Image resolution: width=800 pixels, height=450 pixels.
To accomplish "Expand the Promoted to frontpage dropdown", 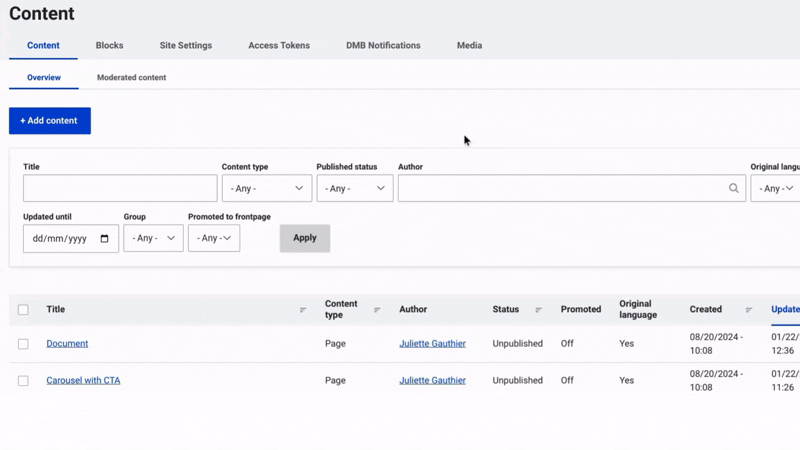I will click(x=214, y=238).
